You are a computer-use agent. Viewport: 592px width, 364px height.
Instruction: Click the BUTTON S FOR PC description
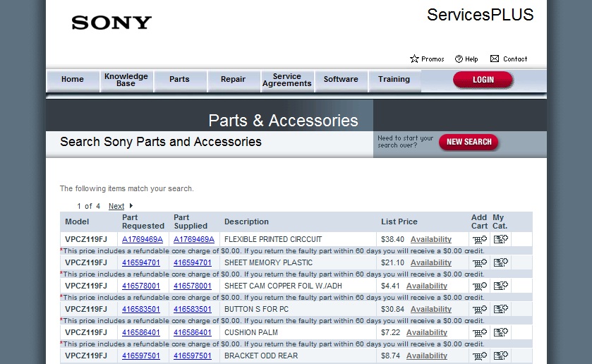point(256,309)
